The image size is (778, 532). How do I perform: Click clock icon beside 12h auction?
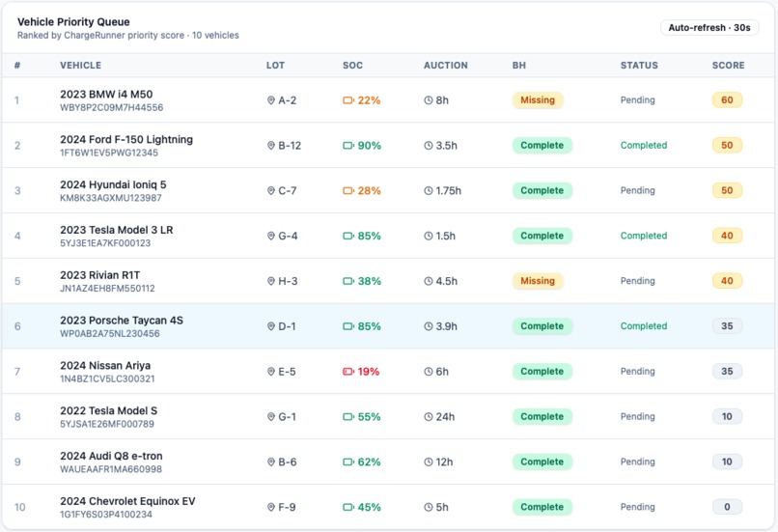(x=429, y=462)
